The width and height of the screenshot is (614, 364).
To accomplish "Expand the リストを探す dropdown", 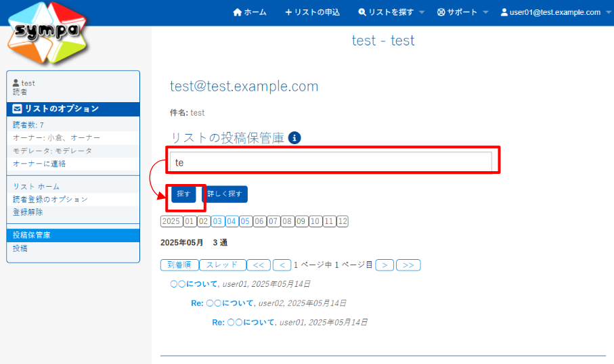I will [391, 12].
